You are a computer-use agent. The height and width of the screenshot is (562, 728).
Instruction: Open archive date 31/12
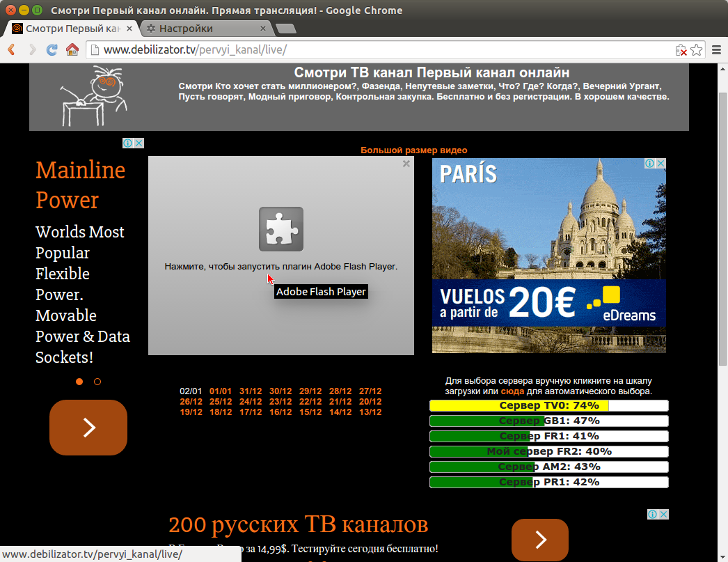[251, 391]
